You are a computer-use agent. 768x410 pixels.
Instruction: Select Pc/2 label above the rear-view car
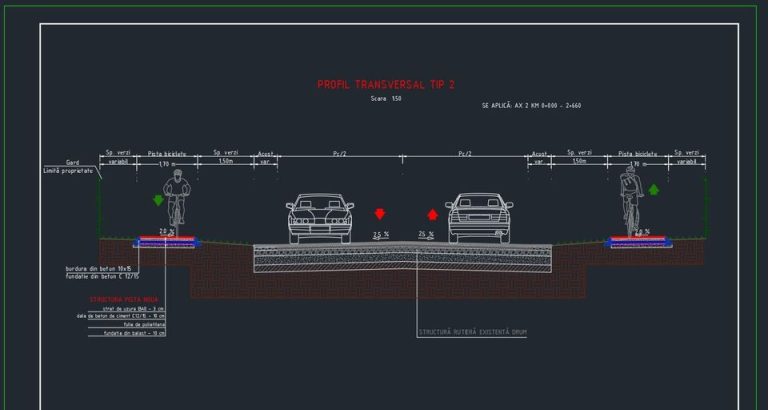point(465,154)
